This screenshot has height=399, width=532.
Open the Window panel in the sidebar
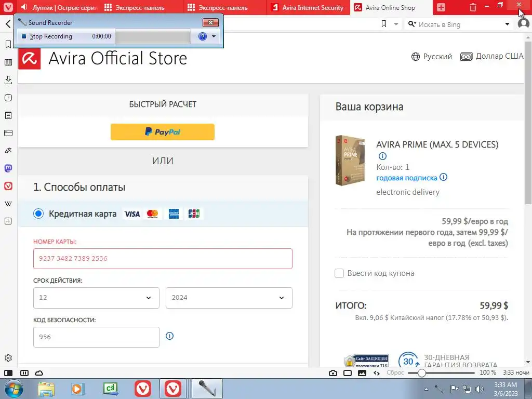pos(8,133)
